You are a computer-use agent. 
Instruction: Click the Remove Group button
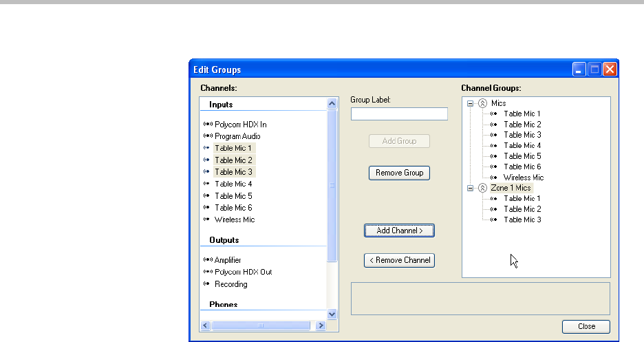(399, 173)
